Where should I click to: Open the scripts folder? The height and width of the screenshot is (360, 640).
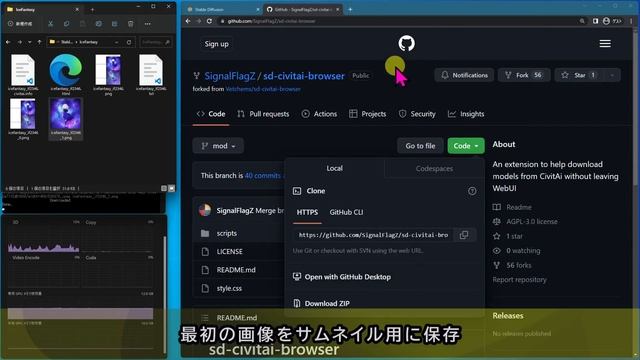[227, 233]
